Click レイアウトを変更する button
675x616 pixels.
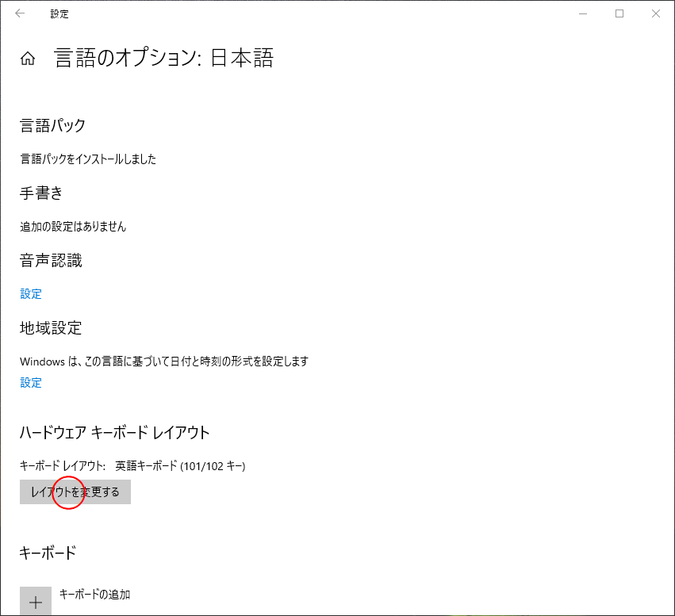click(75, 492)
